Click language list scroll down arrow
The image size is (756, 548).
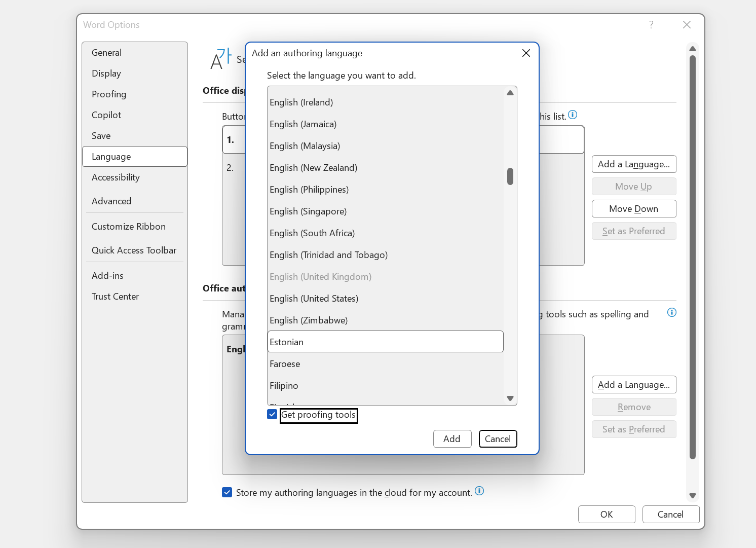510,398
